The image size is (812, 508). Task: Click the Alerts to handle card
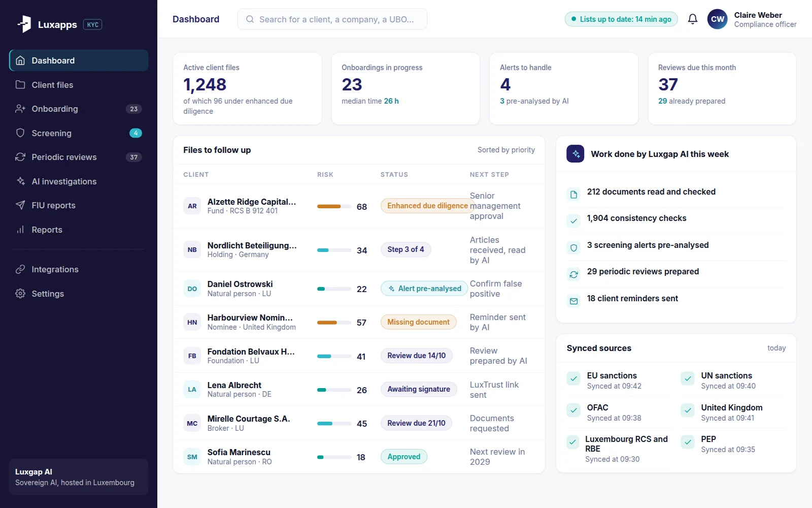[564, 89]
